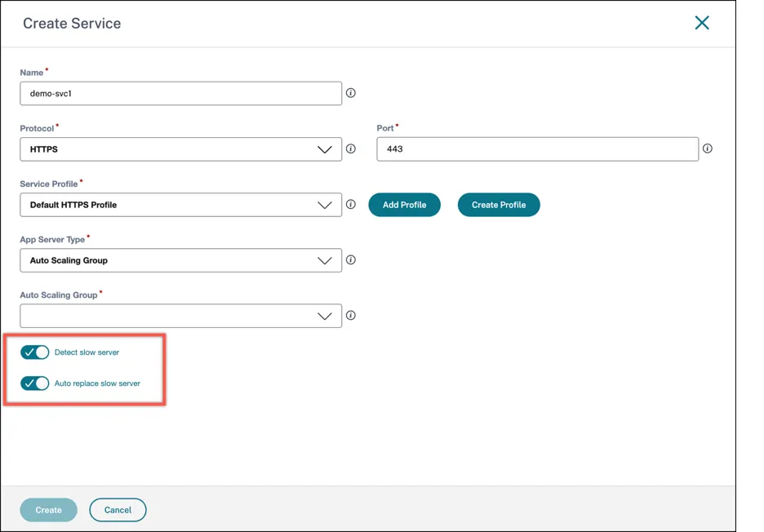Close the Create Service dialog
The height and width of the screenshot is (532, 764).
click(x=702, y=22)
